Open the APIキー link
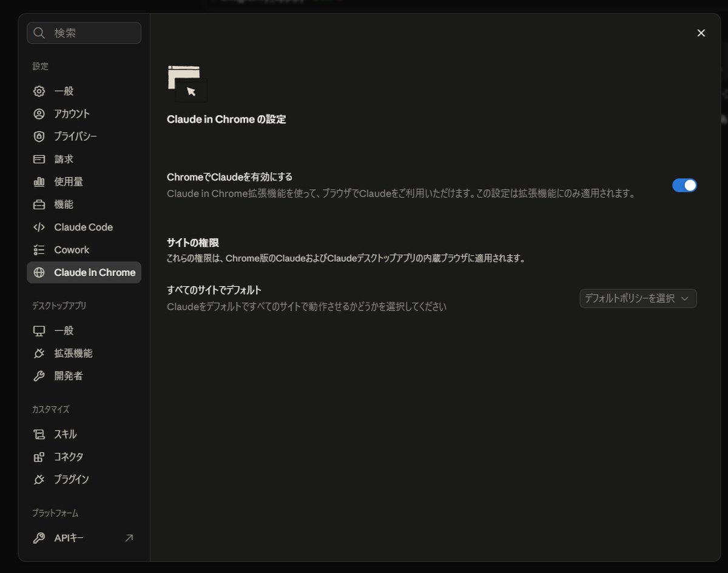Viewport: 728px width, 573px height. [84, 538]
